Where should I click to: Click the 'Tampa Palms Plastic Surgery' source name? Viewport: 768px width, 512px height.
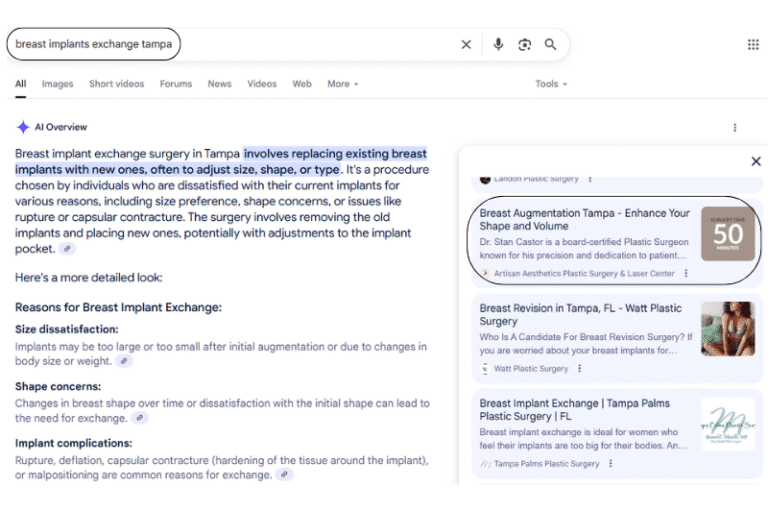[547, 463]
